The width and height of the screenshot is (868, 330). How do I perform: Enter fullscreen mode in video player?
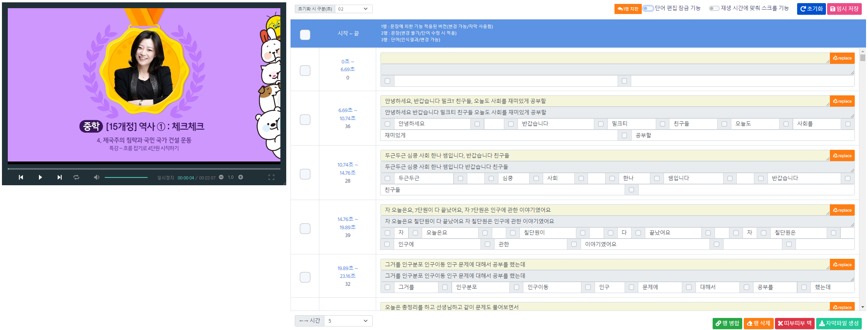(x=271, y=177)
